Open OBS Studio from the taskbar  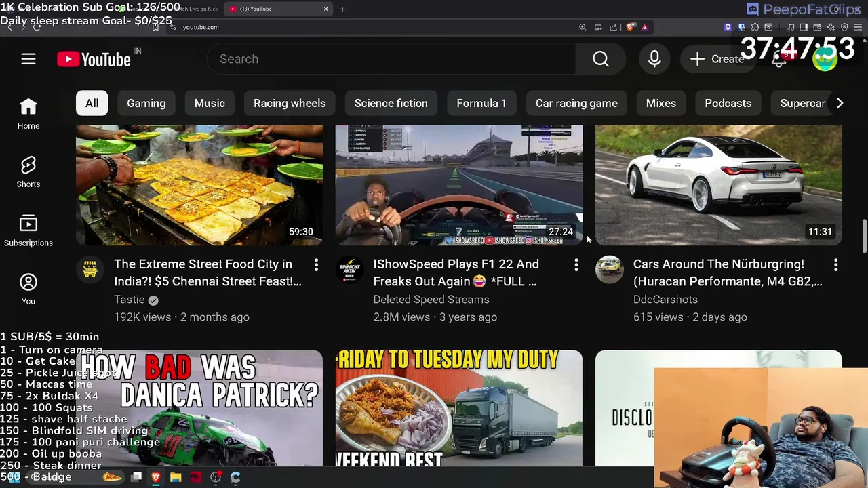tap(216, 477)
